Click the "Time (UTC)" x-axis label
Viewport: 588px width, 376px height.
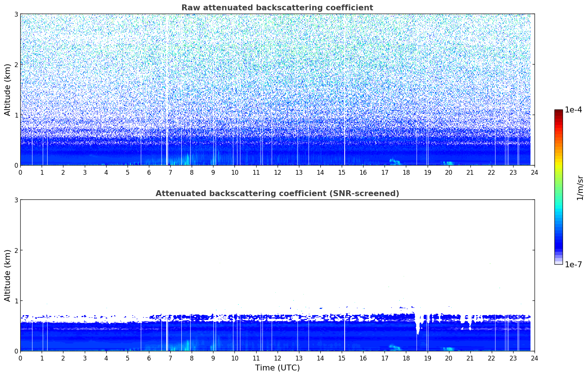tap(277, 368)
